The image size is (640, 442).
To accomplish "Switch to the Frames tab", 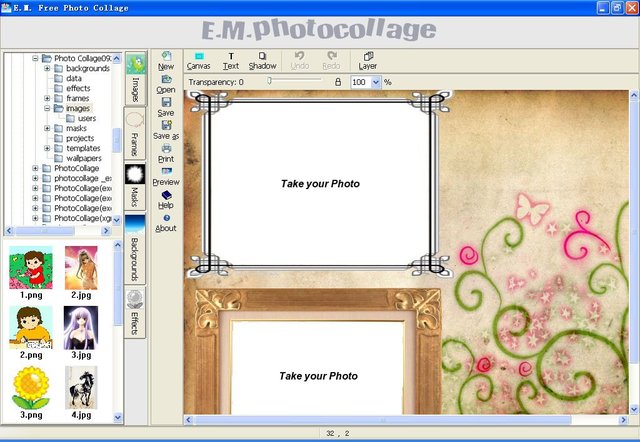I will coord(135,134).
